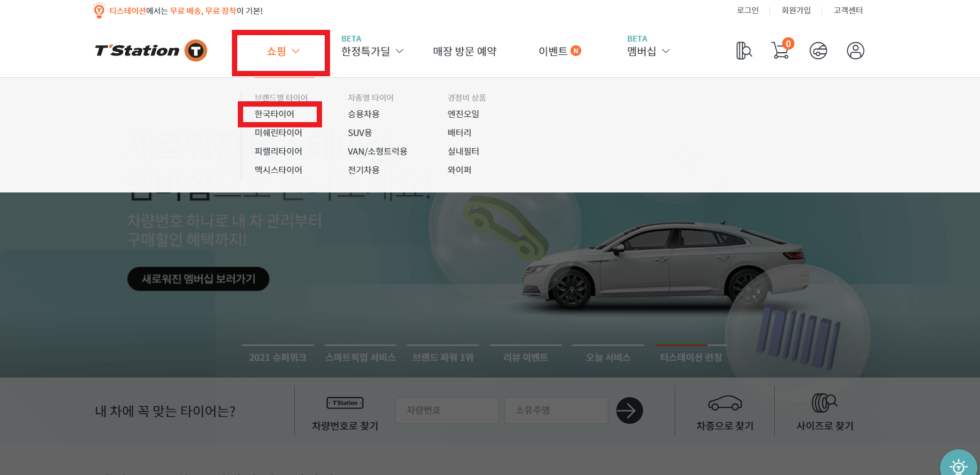Select 피렐리타이어 from brand list
The width and height of the screenshot is (980, 475).
[x=278, y=151]
